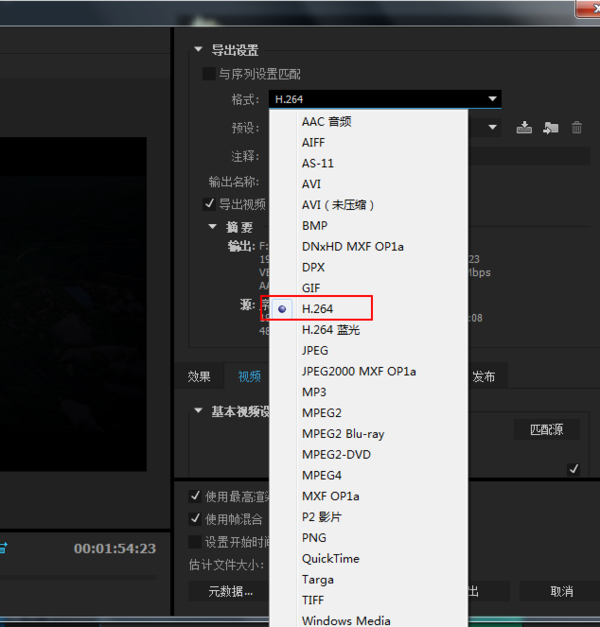Toggle 使用最高渲染 checkbox
The height and width of the screenshot is (627, 600).
click(x=195, y=496)
